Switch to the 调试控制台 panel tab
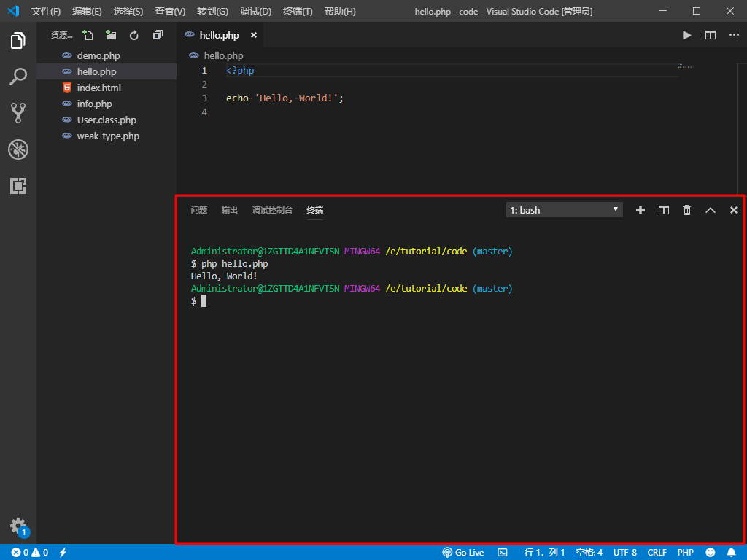Viewport: 747px width, 560px height. (x=273, y=210)
